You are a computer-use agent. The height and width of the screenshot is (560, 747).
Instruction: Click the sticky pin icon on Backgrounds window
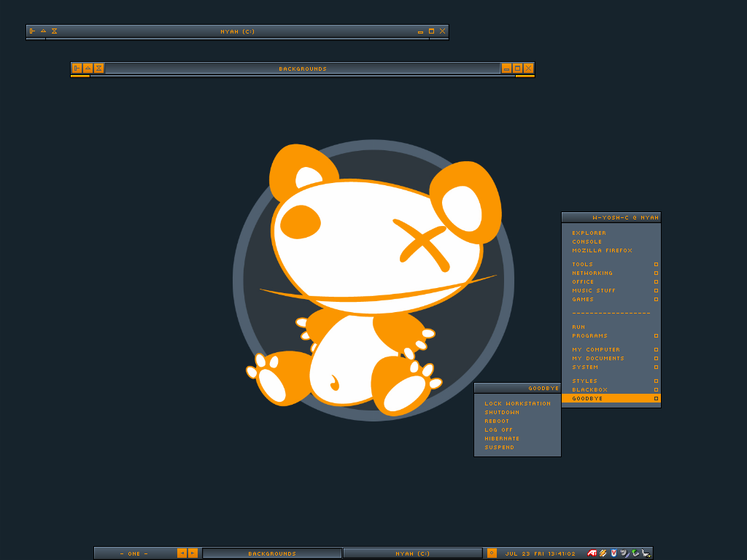(77, 68)
